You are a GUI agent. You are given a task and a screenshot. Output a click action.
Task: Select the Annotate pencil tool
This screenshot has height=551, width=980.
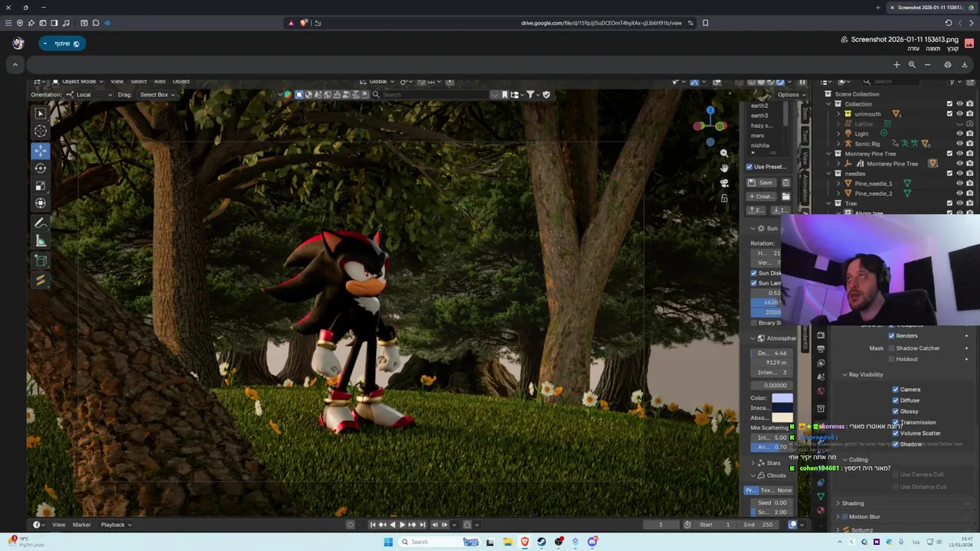pos(41,223)
